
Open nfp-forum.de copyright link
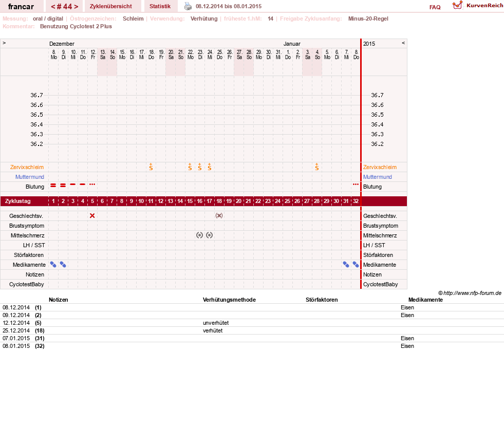click(x=470, y=293)
